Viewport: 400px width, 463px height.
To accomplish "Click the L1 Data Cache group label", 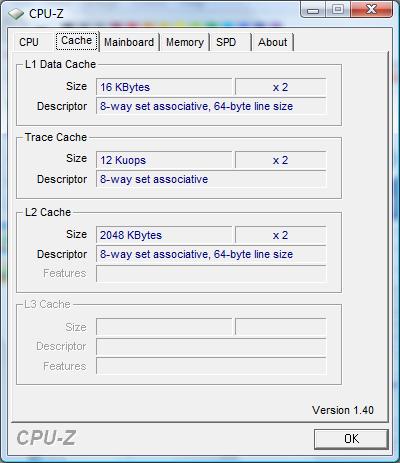I will [60, 64].
